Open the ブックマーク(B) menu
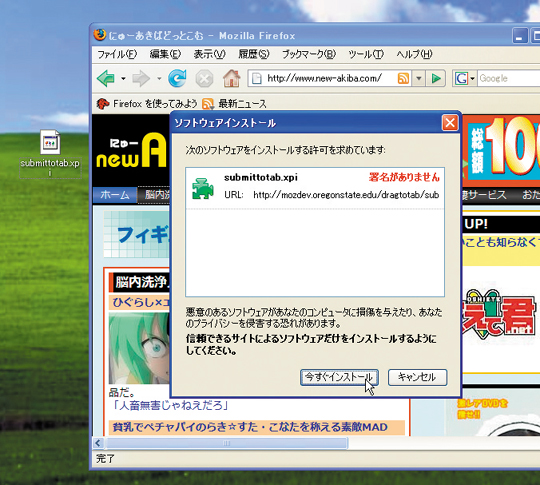 pos(309,54)
